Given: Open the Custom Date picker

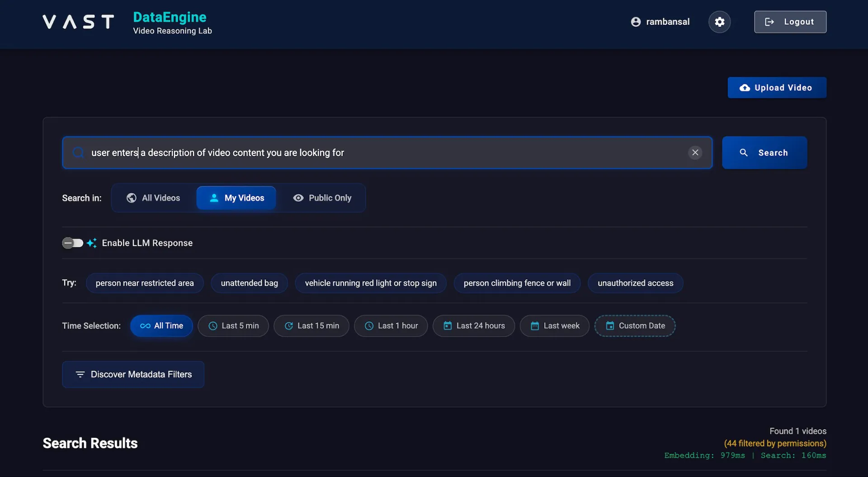Looking at the screenshot, I should point(635,326).
